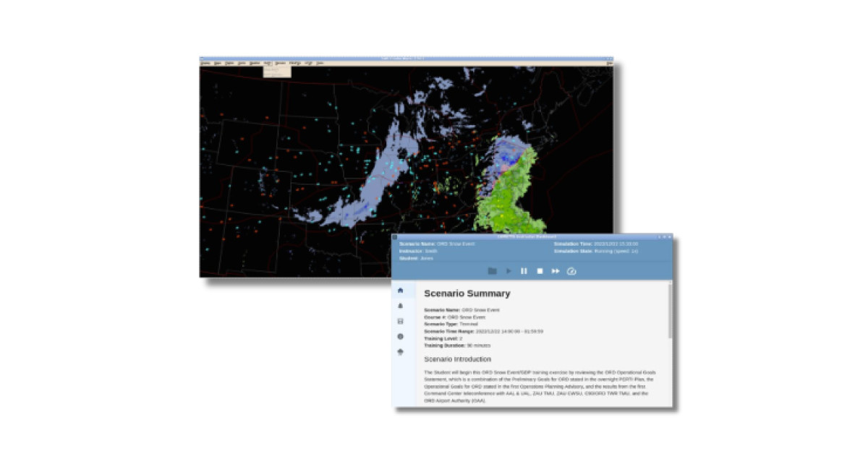Click the clock reset icon in the toolbar
Screen dimensions: 868x454
coord(571,271)
